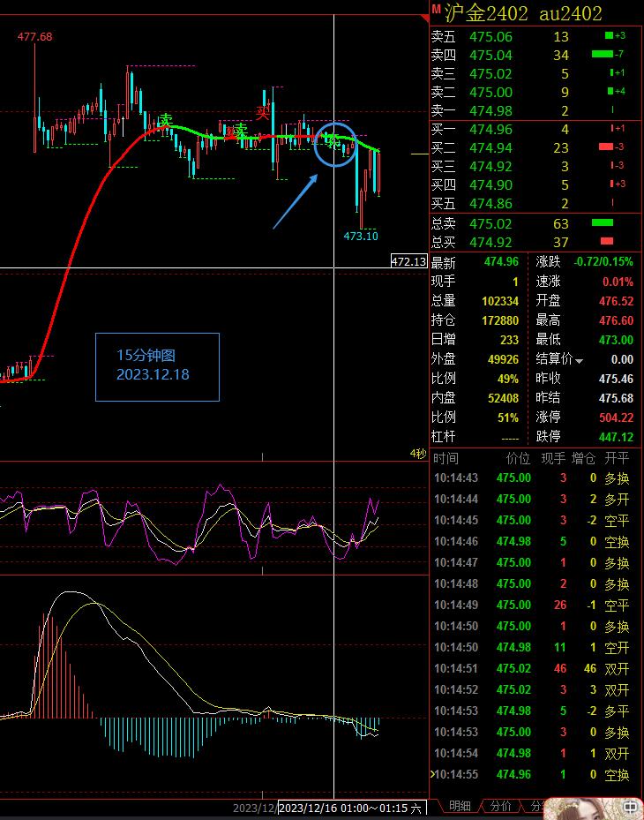The image size is (644, 820).
Task: Click the 杠杆 field in the quote panel
Action: tap(476, 437)
